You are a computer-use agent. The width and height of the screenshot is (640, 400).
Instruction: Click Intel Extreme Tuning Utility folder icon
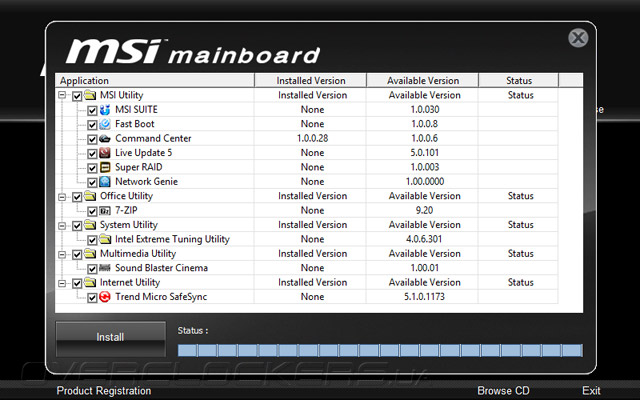(105, 239)
